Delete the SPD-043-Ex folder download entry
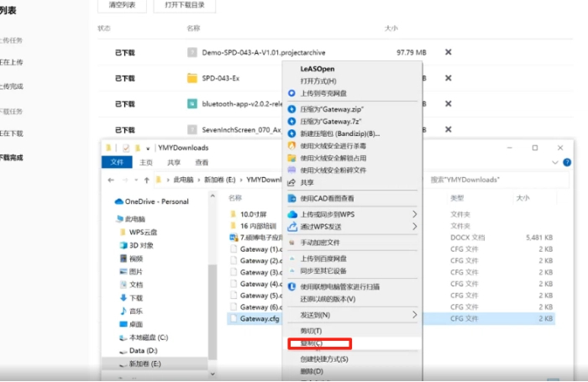This screenshot has width=588, height=382. (x=448, y=78)
